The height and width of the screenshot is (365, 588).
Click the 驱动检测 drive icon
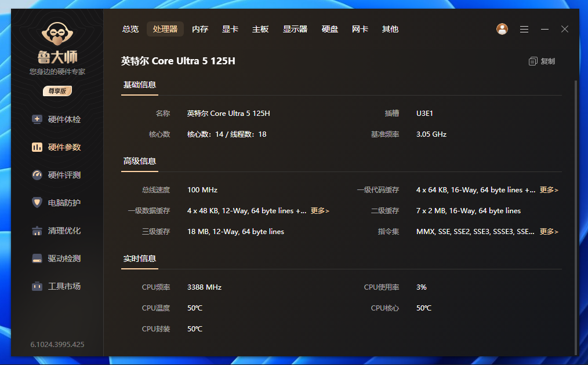[x=37, y=258]
